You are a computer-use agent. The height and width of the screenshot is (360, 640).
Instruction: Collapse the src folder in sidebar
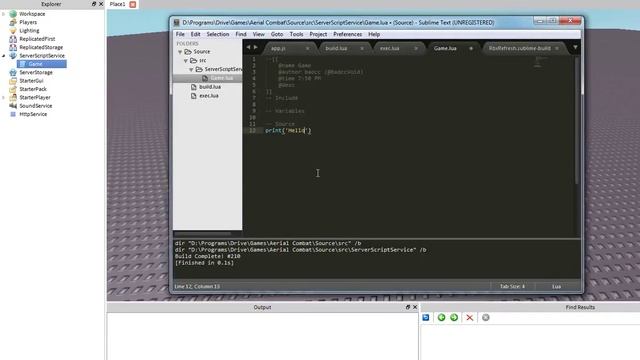(186, 60)
